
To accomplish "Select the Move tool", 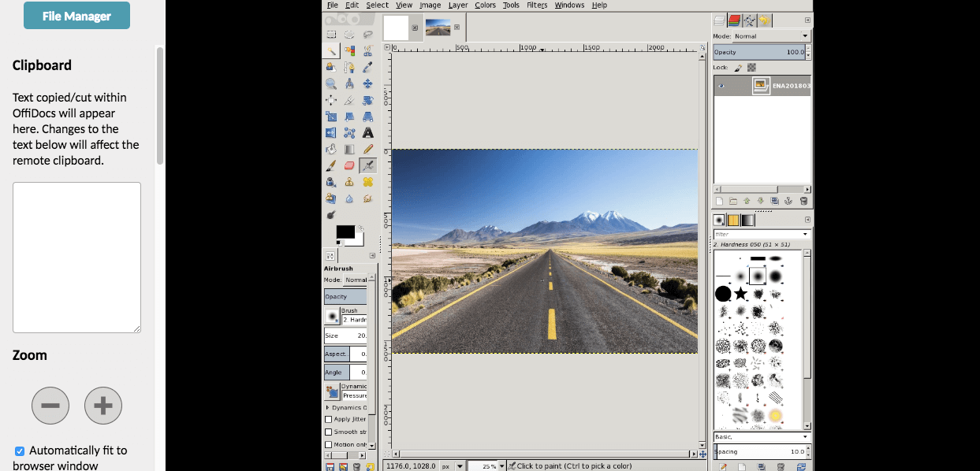I will click(x=369, y=83).
